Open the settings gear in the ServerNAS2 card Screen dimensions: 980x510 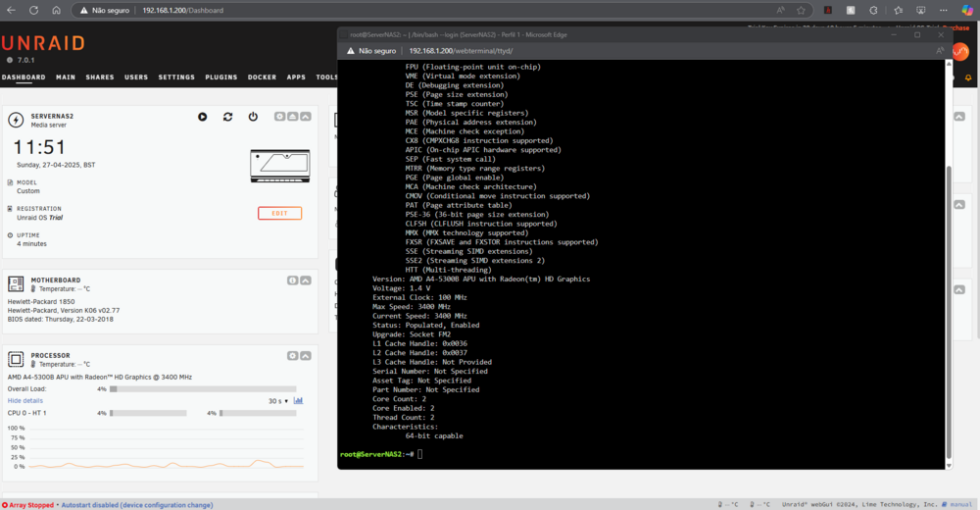[x=280, y=117]
